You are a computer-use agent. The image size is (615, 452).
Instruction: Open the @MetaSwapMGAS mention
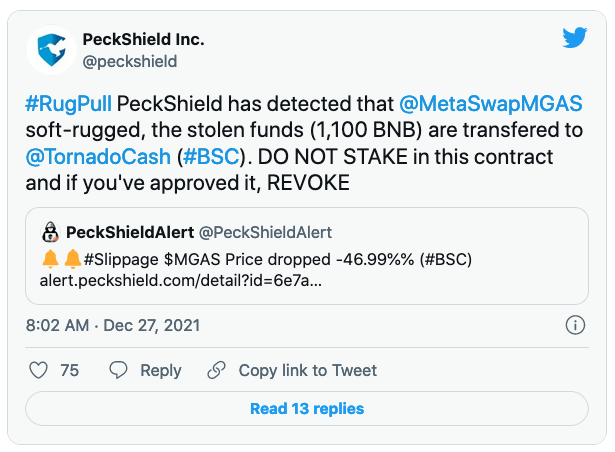(x=491, y=104)
